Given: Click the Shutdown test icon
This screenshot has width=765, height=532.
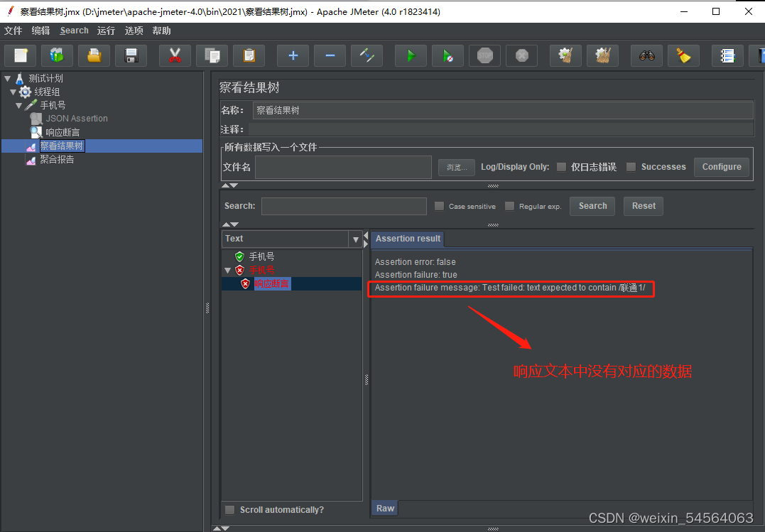Looking at the screenshot, I should pos(522,55).
